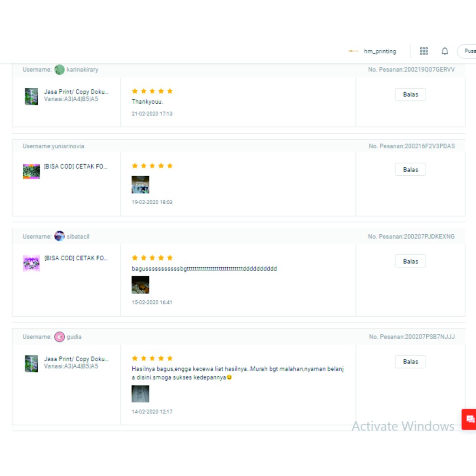The image size is (476, 476).
Task: Open the Pusat button in header
Action: (x=467, y=51)
